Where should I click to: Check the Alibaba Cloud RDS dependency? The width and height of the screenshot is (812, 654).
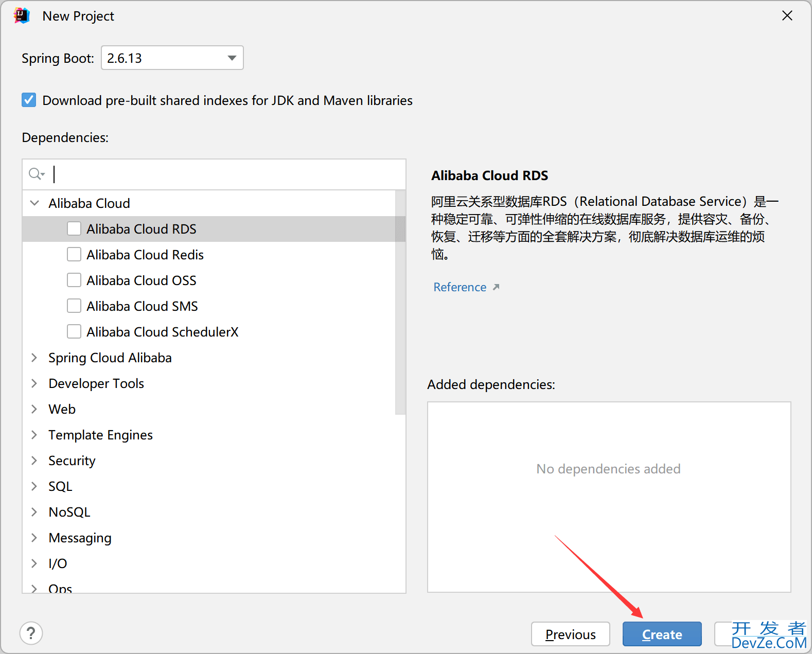click(74, 228)
